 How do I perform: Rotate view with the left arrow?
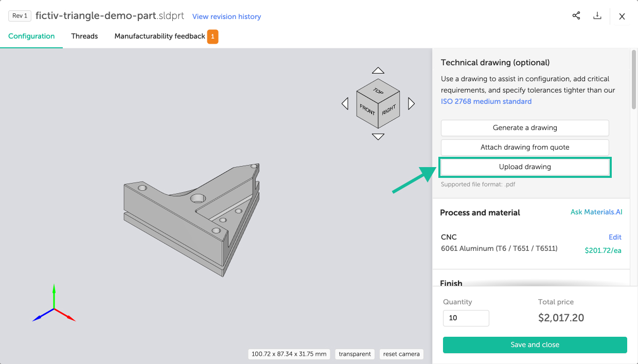coord(345,104)
